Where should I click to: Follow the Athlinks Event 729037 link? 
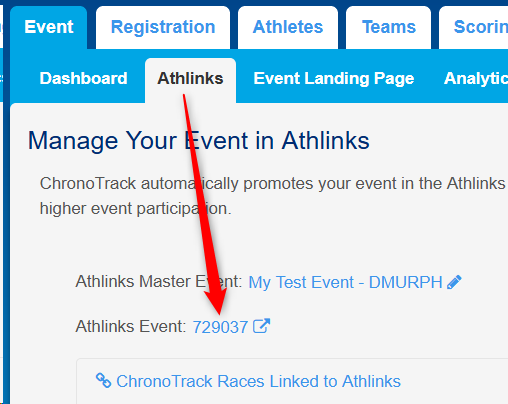pyautogui.click(x=220, y=327)
